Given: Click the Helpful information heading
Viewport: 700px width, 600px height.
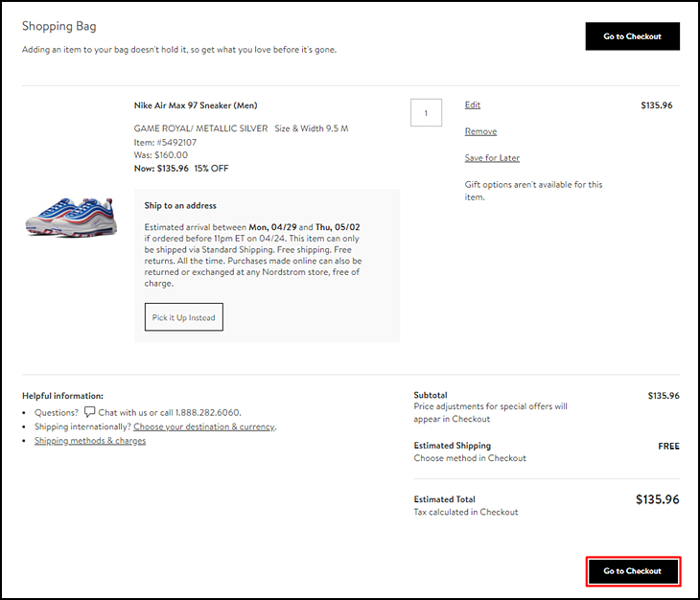Looking at the screenshot, I should coord(62,396).
